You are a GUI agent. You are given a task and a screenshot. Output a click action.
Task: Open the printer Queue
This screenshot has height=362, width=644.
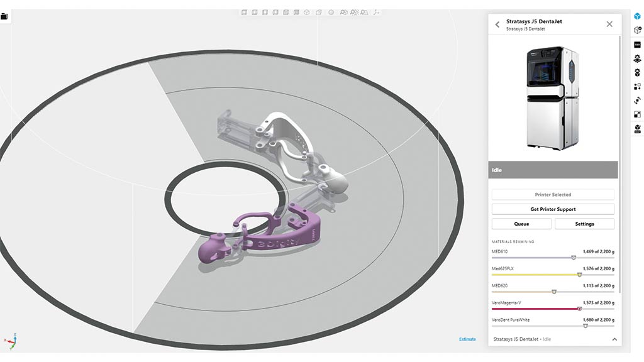pyautogui.click(x=521, y=224)
